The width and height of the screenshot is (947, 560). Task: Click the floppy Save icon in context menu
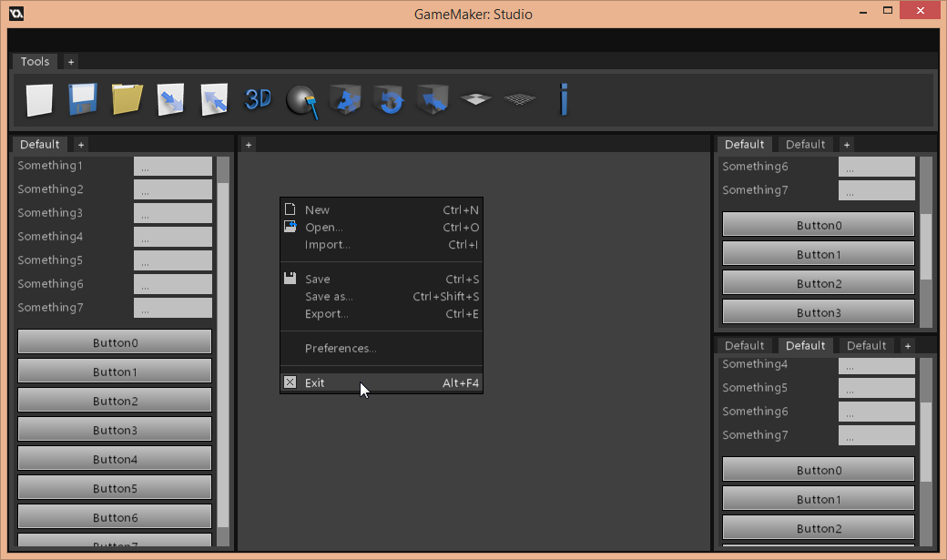pyautogui.click(x=290, y=279)
